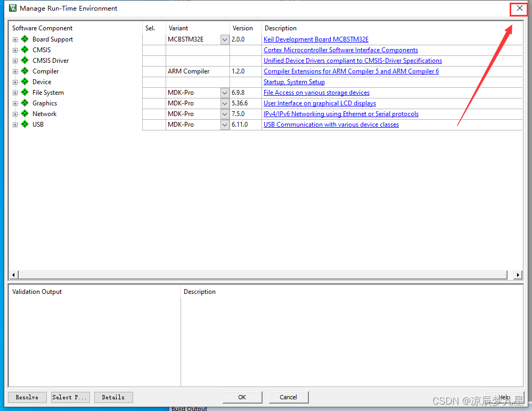Image resolution: width=532 pixels, height=411 pixels.
Task: Click the Select P... button
Action: coord(70,397)
